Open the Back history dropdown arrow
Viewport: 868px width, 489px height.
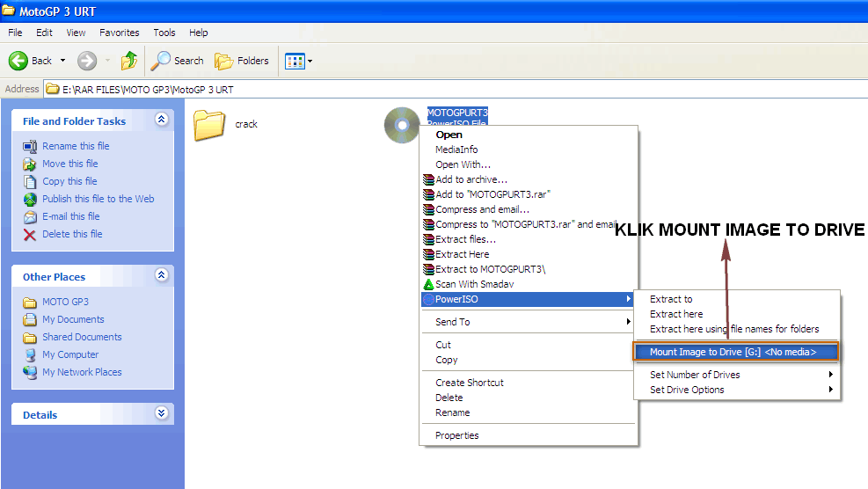click(62, 61)
